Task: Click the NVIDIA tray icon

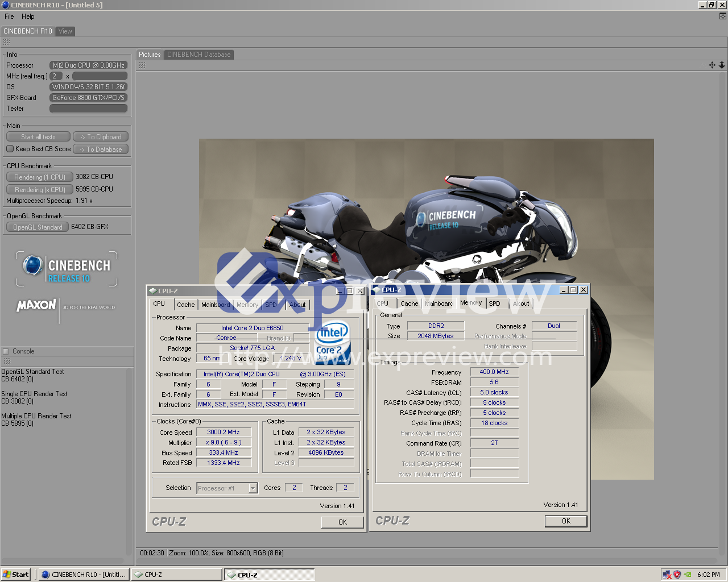Action: tap(688, 575)
